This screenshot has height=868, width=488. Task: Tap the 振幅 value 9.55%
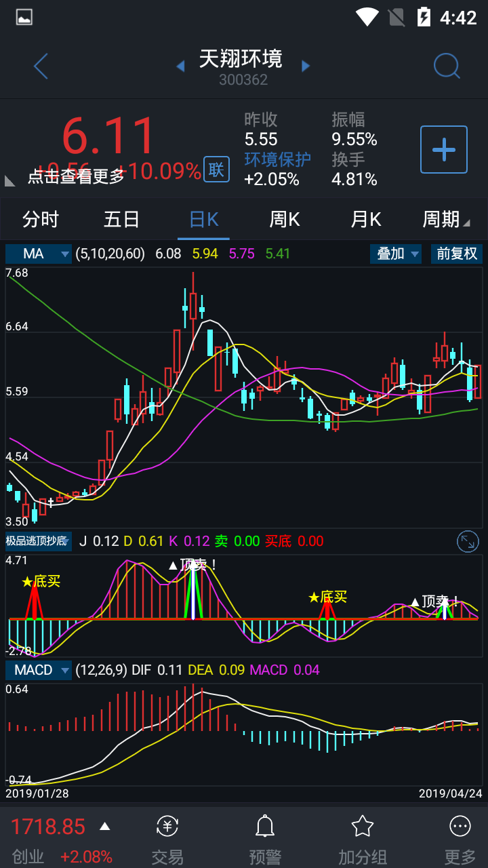click(354, 140)
